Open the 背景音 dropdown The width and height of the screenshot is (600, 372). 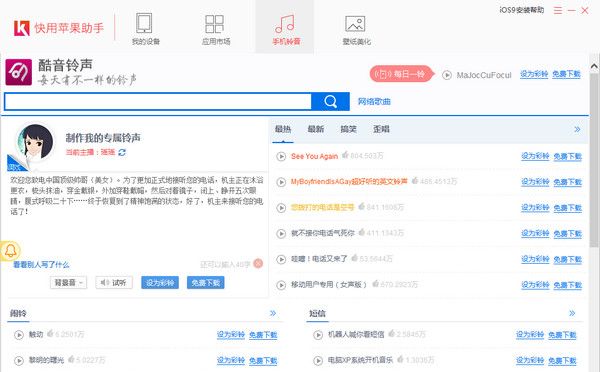68,282
